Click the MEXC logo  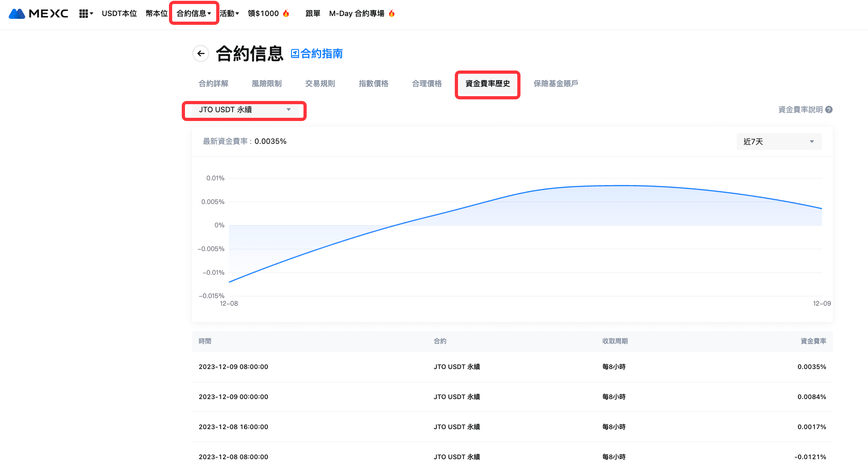click(38, 14)
